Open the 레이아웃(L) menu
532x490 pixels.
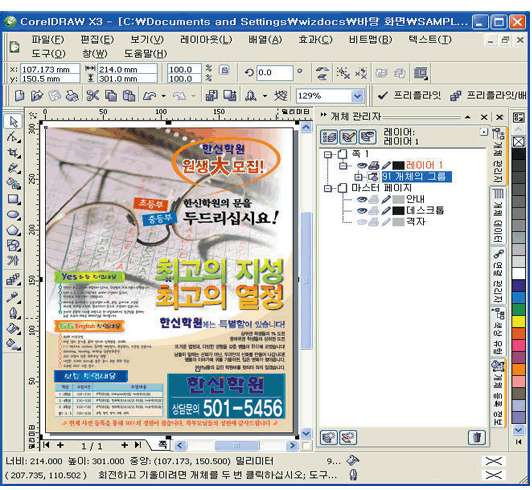tap(206, 40)
